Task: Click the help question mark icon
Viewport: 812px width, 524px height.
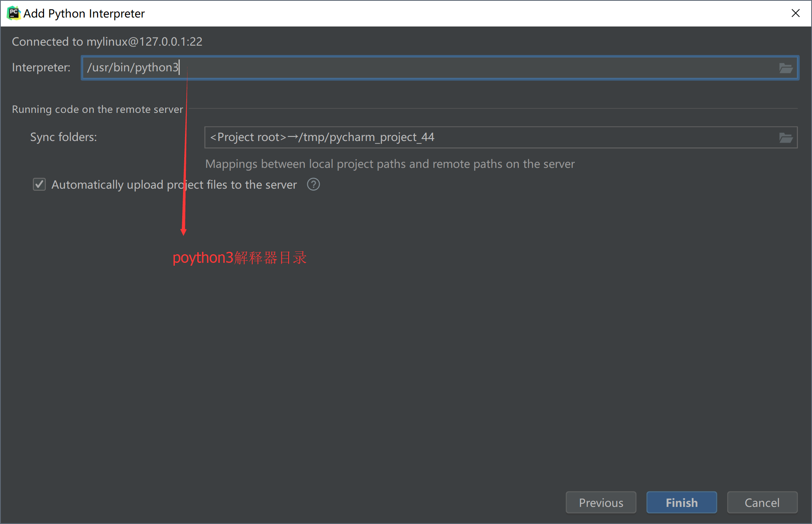Action: [313, 185]
